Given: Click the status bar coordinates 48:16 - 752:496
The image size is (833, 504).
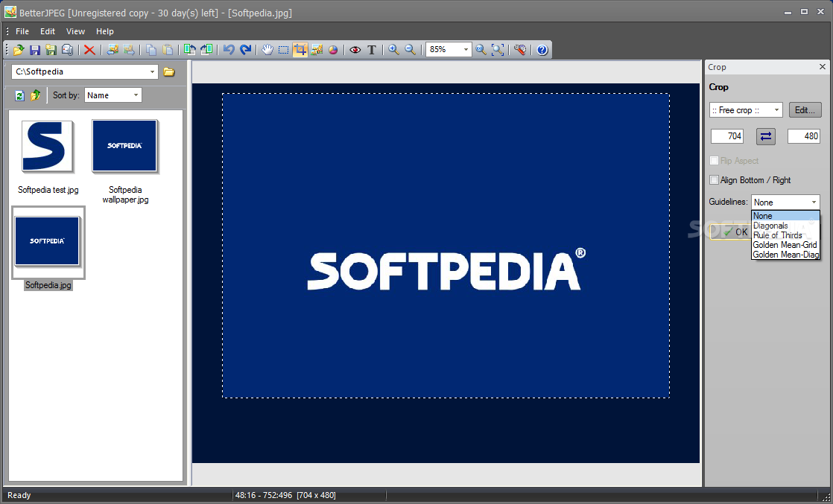Looking at the screenshot, I should click(x=264, y=495).
